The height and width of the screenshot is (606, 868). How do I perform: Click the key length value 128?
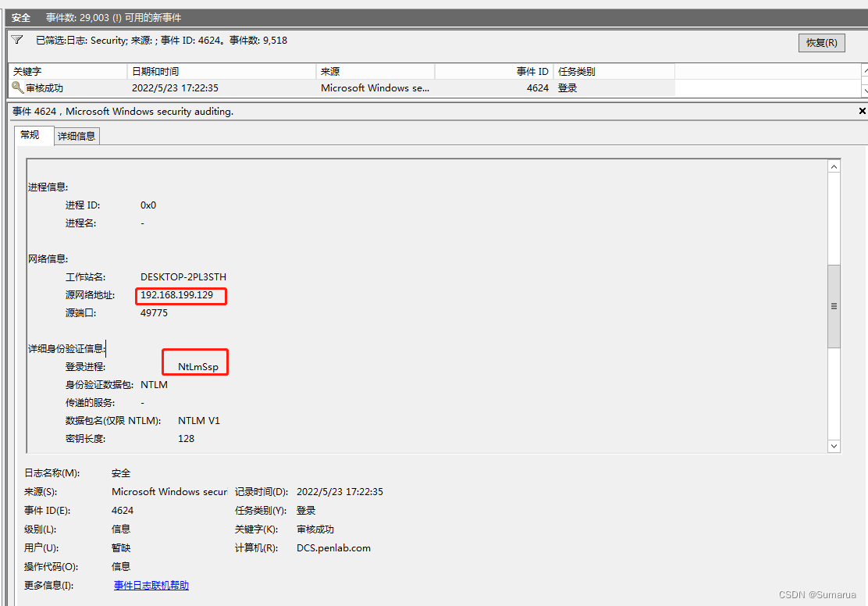[186, 439]
